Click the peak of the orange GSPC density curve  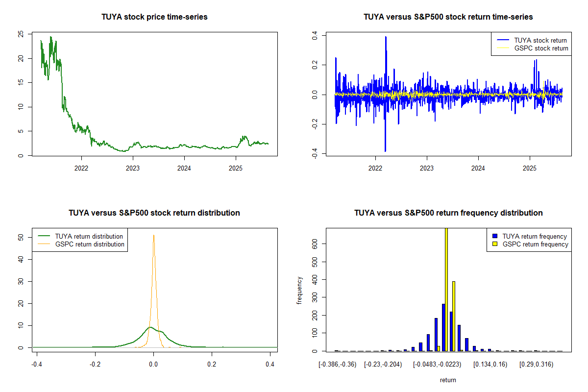coord(154,235)
